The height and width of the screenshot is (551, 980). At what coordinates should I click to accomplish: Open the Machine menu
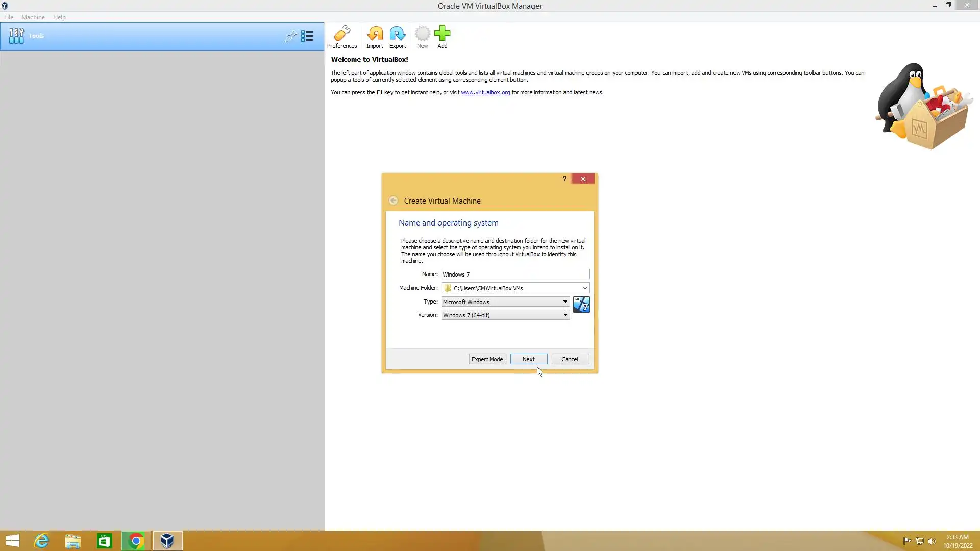(33, 17)
